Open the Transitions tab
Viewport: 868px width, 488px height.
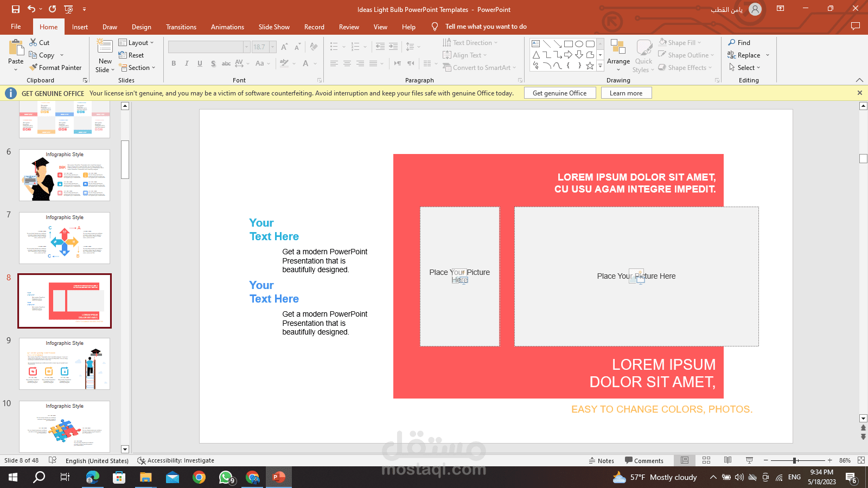click(181, 27)
